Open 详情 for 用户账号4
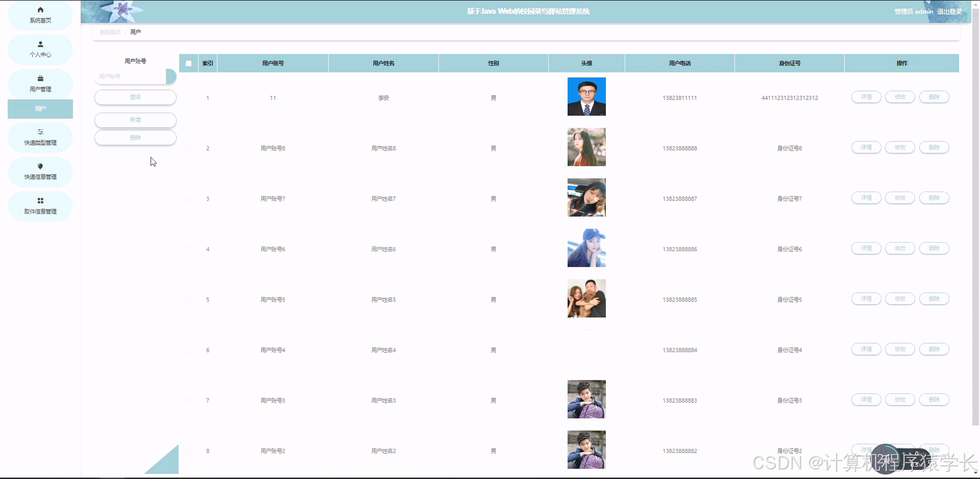The width and height of the screenshot is (980, 479). (x=866, y=349)
